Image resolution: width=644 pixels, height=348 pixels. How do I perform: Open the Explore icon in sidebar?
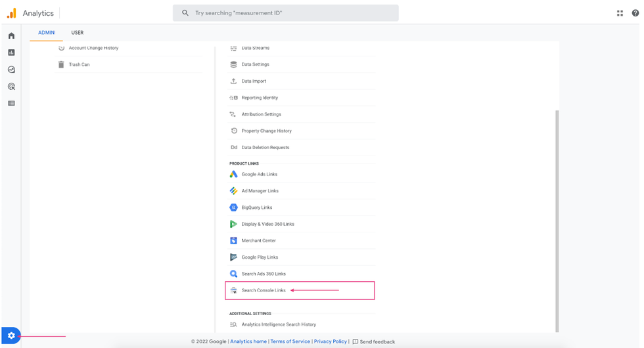(x=11, y=70)
